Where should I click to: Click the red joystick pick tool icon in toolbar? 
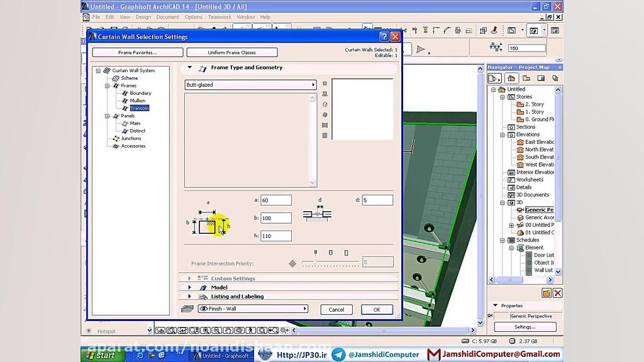[494, 30]
